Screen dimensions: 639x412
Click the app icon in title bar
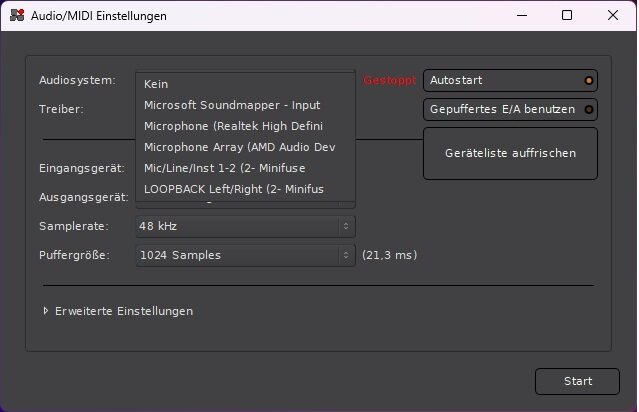[x=17, y=15]
